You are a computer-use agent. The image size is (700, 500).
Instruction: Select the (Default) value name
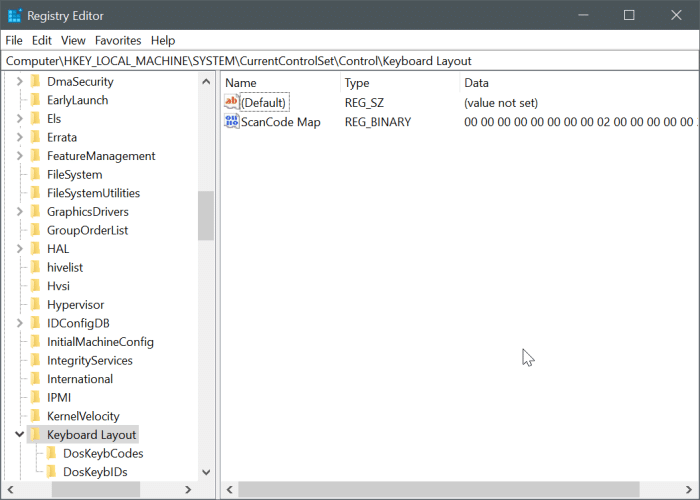click(x=263, y=103)
